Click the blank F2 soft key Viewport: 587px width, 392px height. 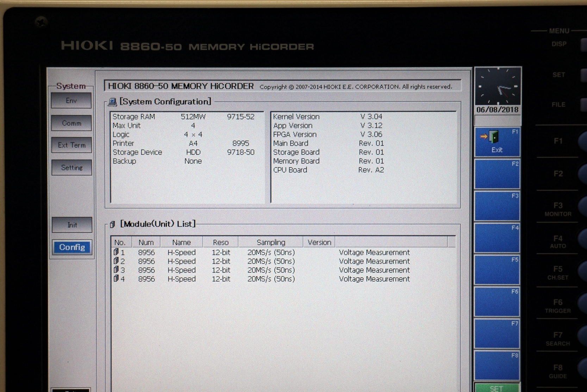pyautogui.click(x=497, y=174)
